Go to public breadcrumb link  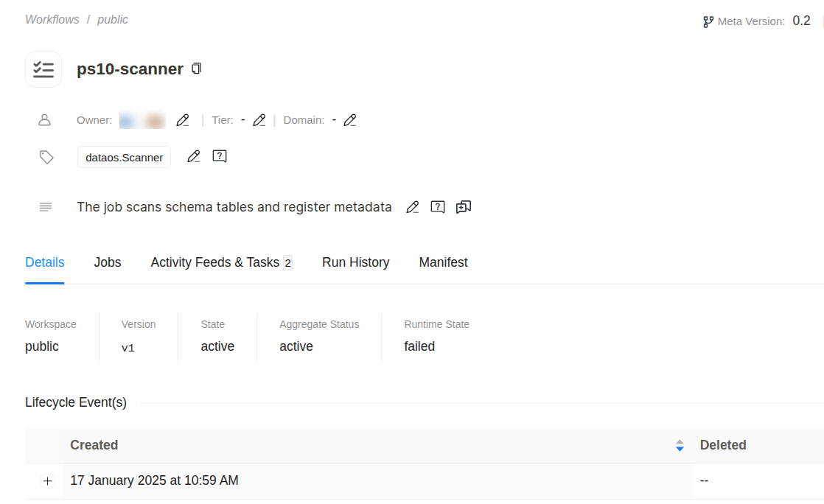[x=113, y=20]
